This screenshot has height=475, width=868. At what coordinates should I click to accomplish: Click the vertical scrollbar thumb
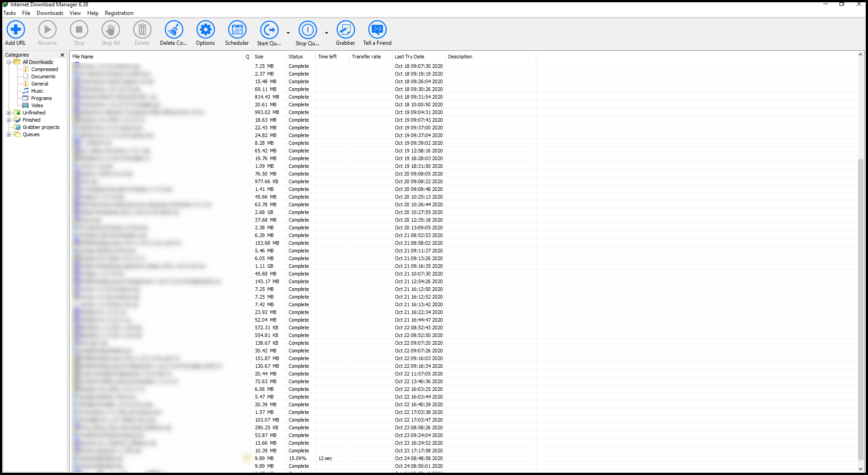(860, 309)
